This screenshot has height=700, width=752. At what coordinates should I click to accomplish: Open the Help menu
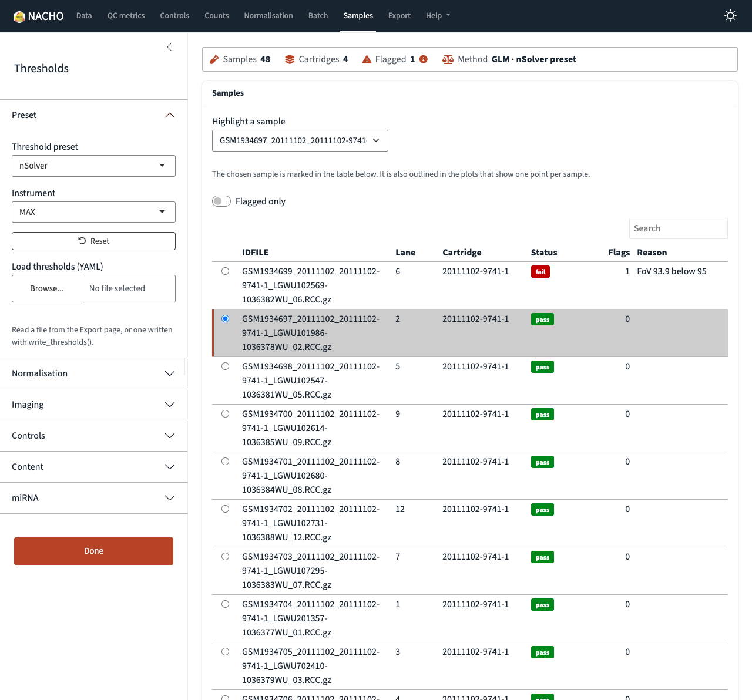pyautogui.click(x=438, y=16)
